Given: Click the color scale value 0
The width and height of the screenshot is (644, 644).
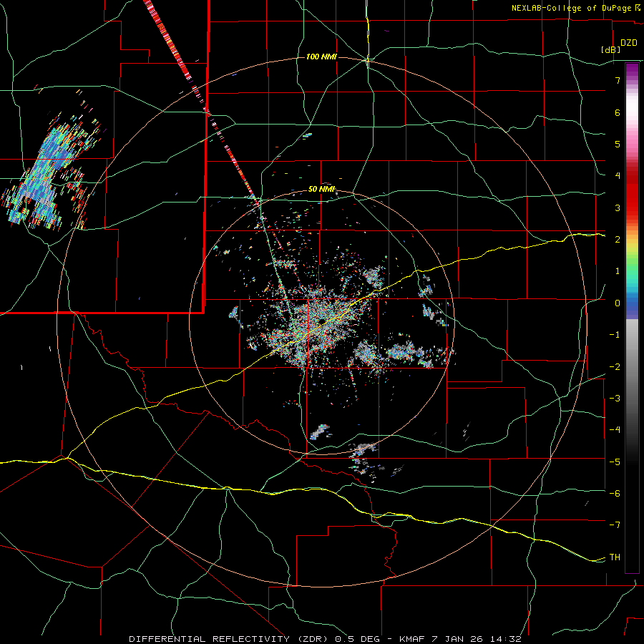Looking at the screenshot, I should point(618,303).
